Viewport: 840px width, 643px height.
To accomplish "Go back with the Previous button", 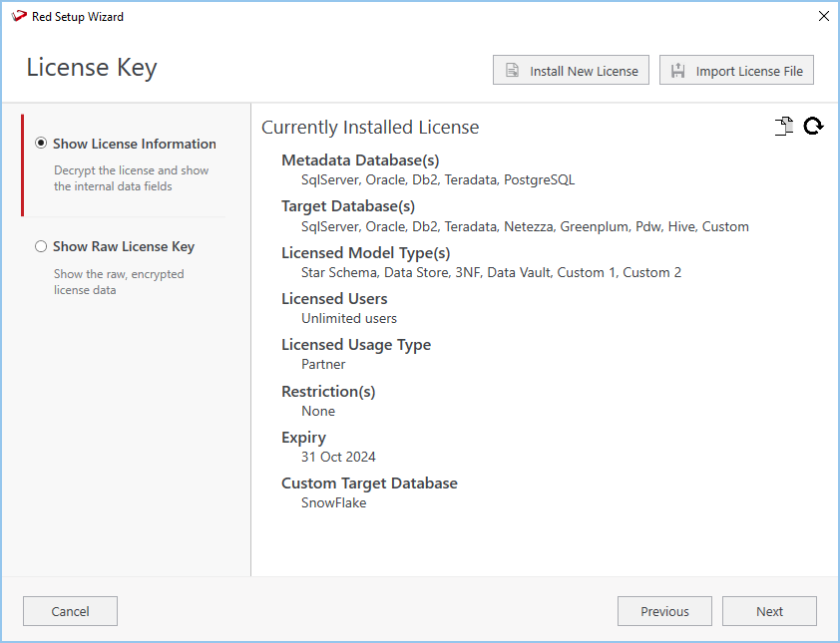I will 664,611.
